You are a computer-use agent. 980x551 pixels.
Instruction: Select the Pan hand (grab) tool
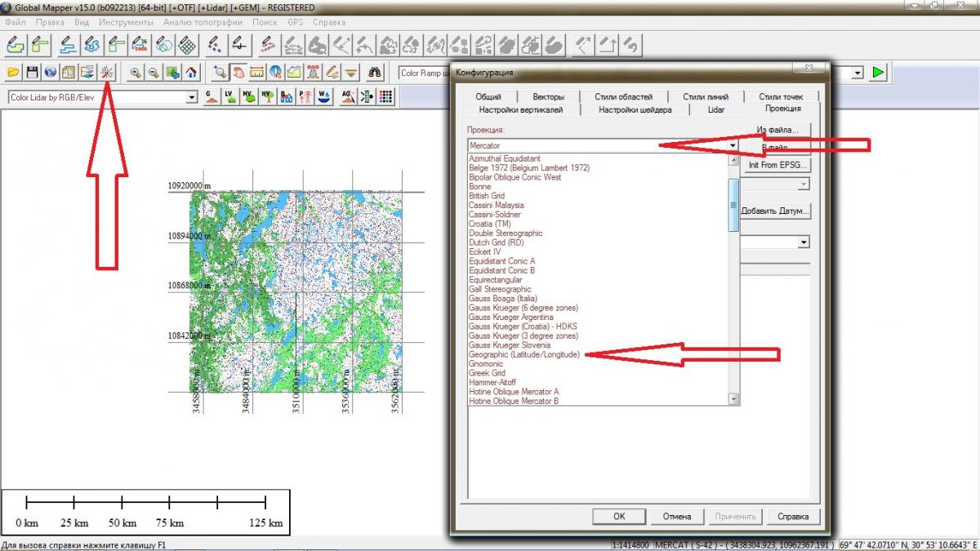click(x=238, y=73)
